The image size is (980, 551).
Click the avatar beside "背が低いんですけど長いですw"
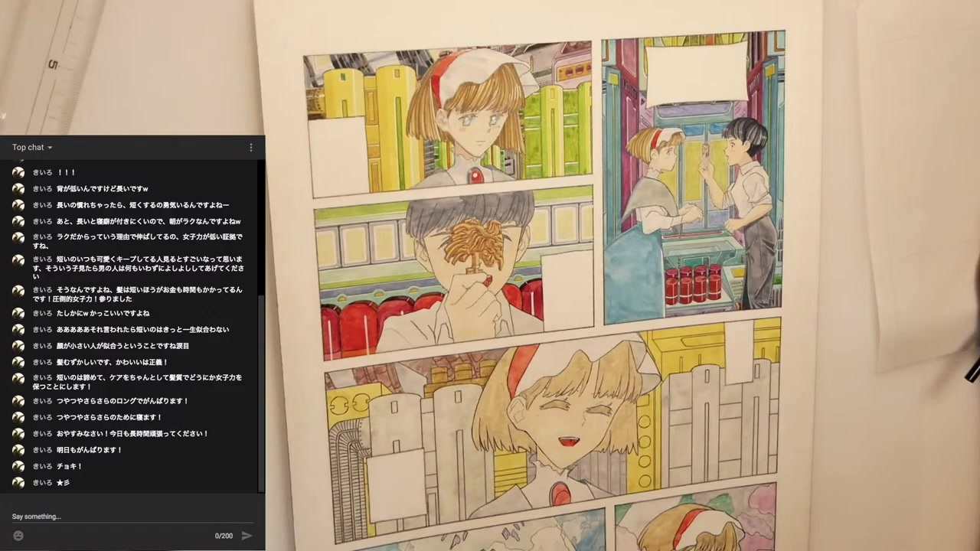tap(18, 188)
